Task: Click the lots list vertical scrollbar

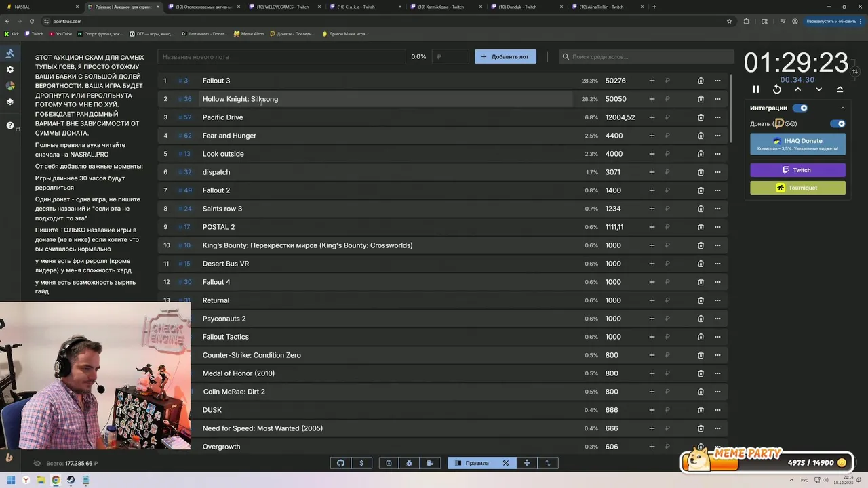Action: click(731, 108)
